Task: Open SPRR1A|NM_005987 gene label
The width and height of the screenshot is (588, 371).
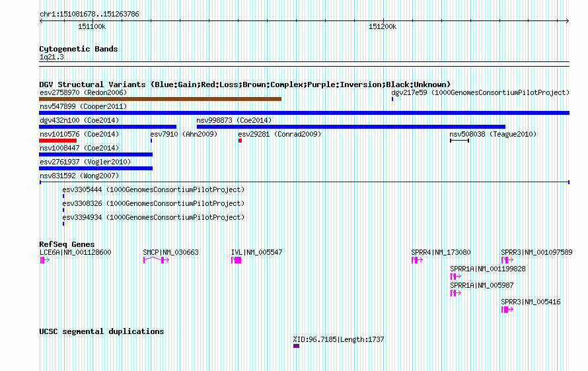Action: tap(482, 286)
